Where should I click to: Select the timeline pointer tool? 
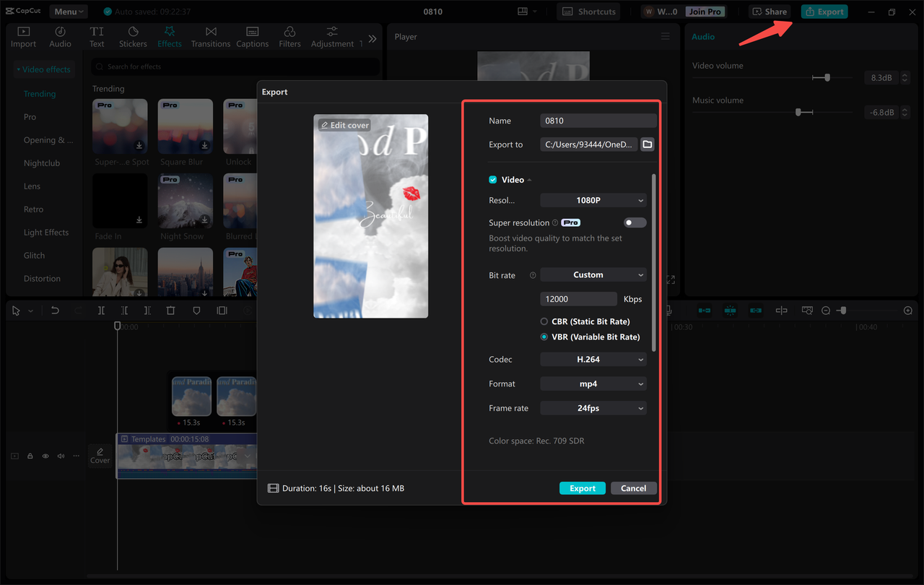pyautogui.click(x=16, y=311)
